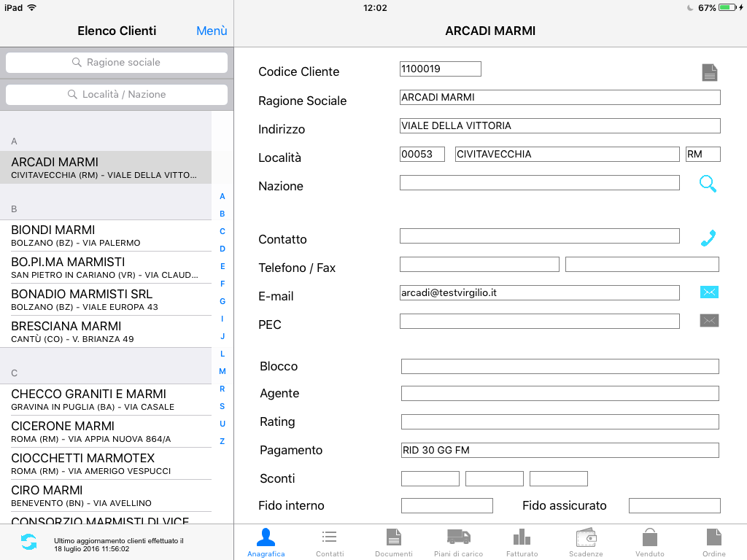The image size is (747, 560).
Task: Select CICERONE MARMI client row
Action: click(x=106, y=432)
